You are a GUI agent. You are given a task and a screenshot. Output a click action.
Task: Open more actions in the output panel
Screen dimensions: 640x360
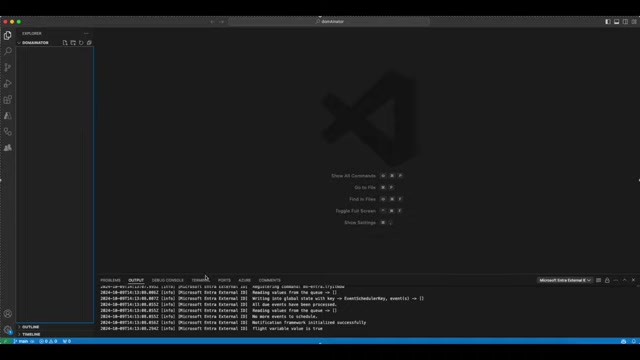tap(616, 280)
